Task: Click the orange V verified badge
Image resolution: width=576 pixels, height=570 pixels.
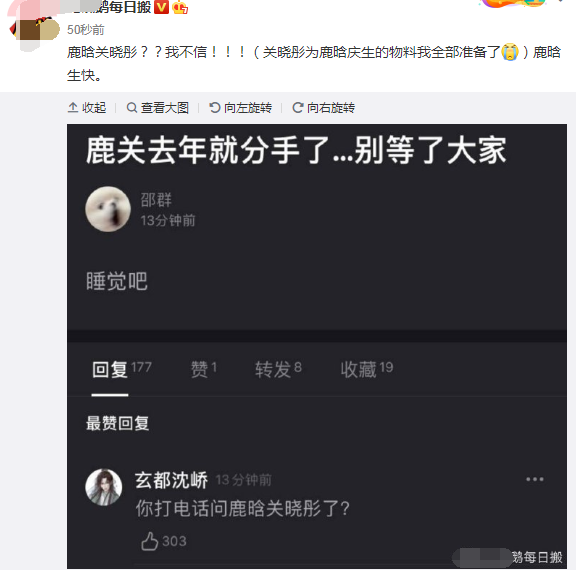Action: click(161, 7)
